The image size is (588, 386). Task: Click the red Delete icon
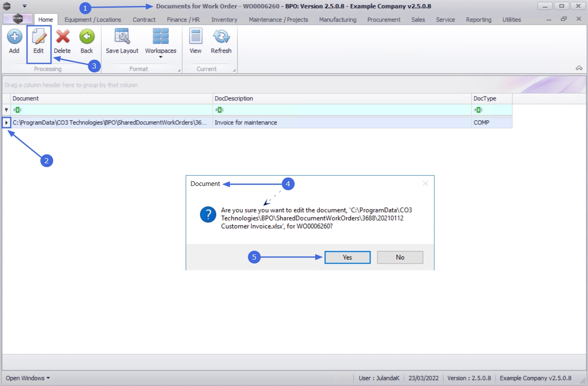coord(63,37)
